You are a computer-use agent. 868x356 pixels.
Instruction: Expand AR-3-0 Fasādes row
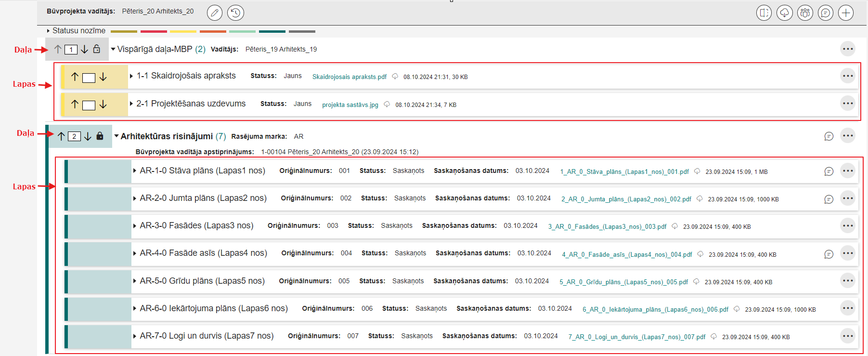pos(135,225)
